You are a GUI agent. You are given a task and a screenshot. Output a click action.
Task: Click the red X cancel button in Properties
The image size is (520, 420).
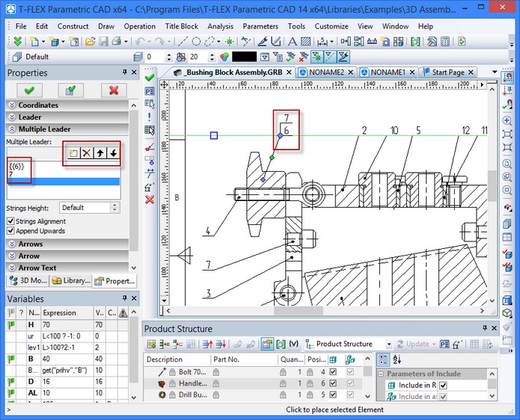point(114,90)
